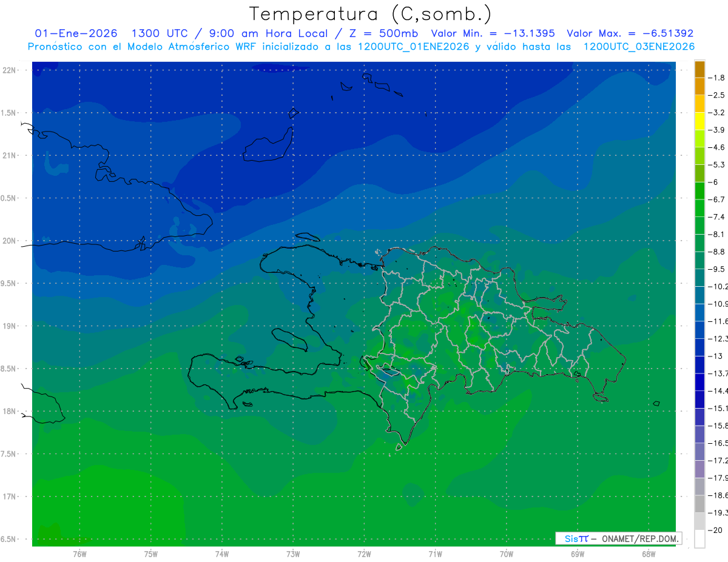Click the '18N' latitude label
The width and height of the screenshot is (728, 562).
[x=8, y=411]
